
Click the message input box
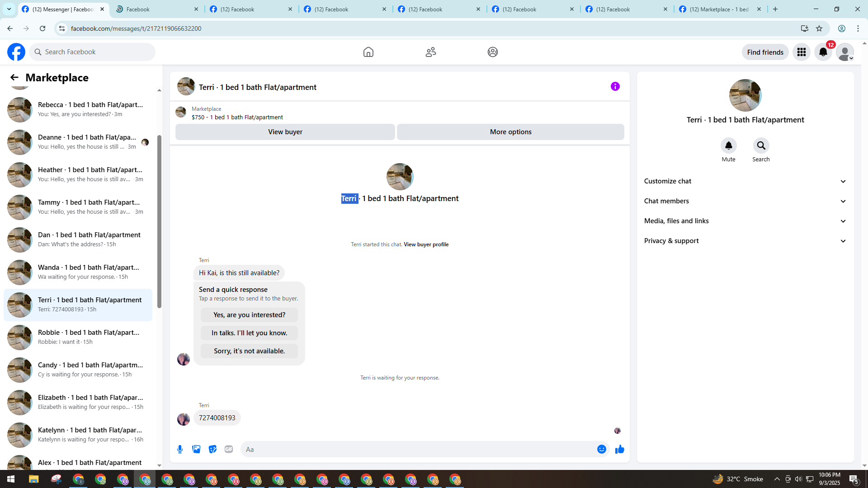coord(419,449)
